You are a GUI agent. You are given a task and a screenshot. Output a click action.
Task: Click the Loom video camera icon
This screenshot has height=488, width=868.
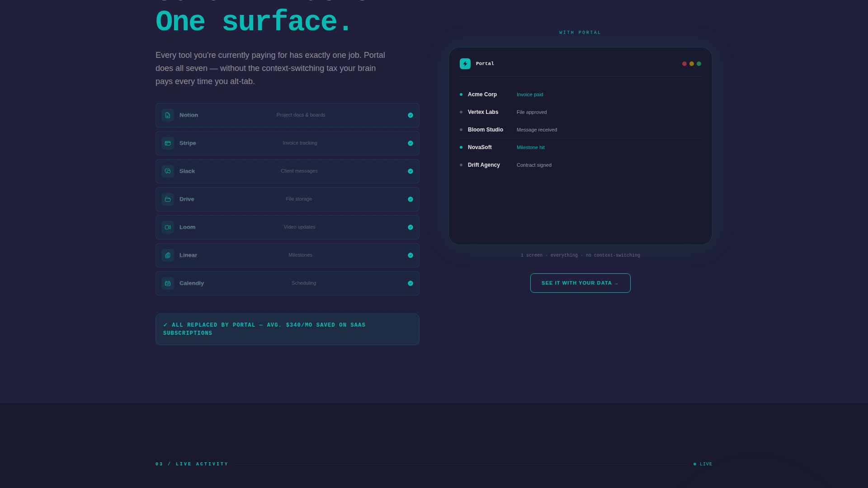click(168, 227)
